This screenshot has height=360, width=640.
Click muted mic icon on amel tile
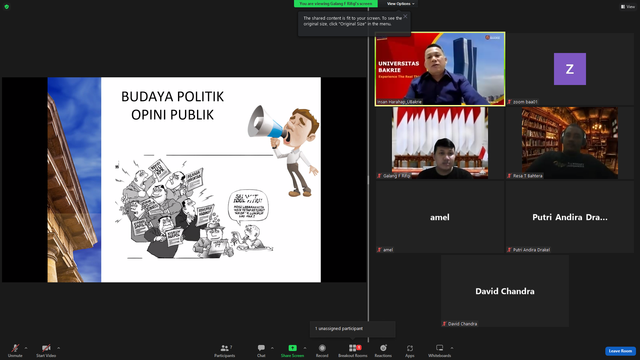click(379, 250)
